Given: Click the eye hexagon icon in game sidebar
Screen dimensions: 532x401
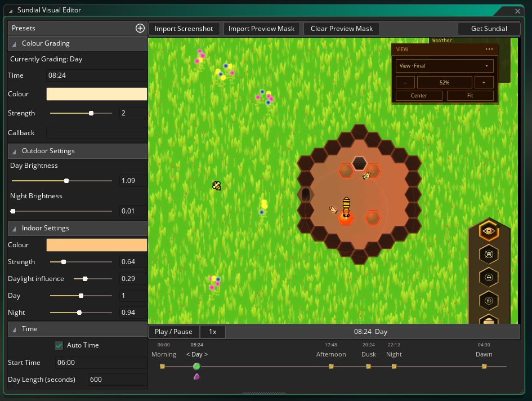Looking at the screenshot, I should tap(489, 231).
